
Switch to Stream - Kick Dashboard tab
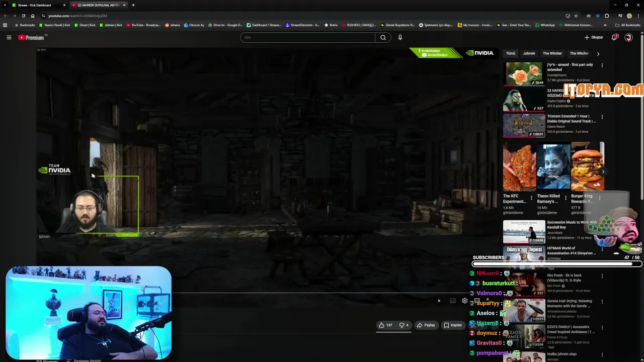point(38,5)
